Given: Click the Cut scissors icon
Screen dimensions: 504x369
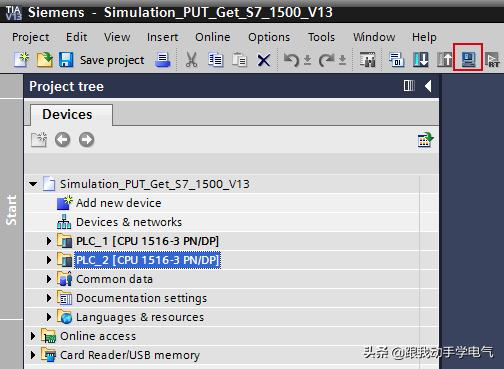Looking at the screenshot, I should [x=191, y=60].
